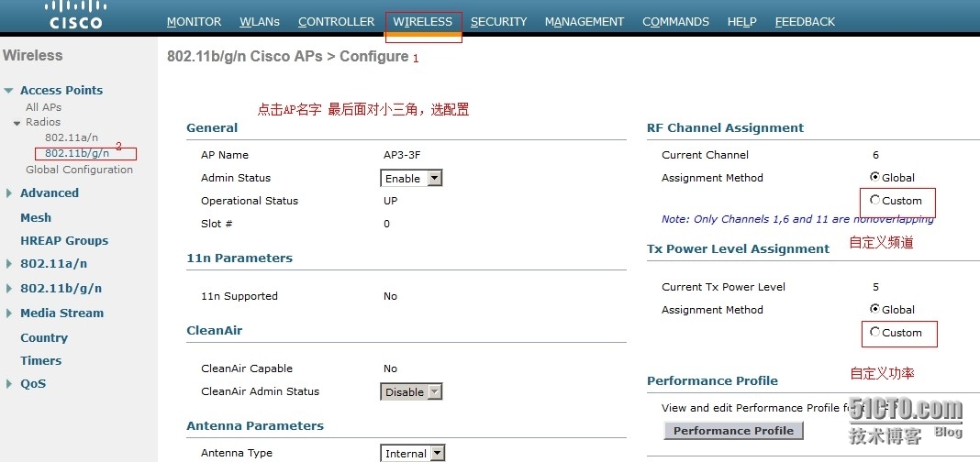Open the MANAGEMENT menu

tap(585, 22)
